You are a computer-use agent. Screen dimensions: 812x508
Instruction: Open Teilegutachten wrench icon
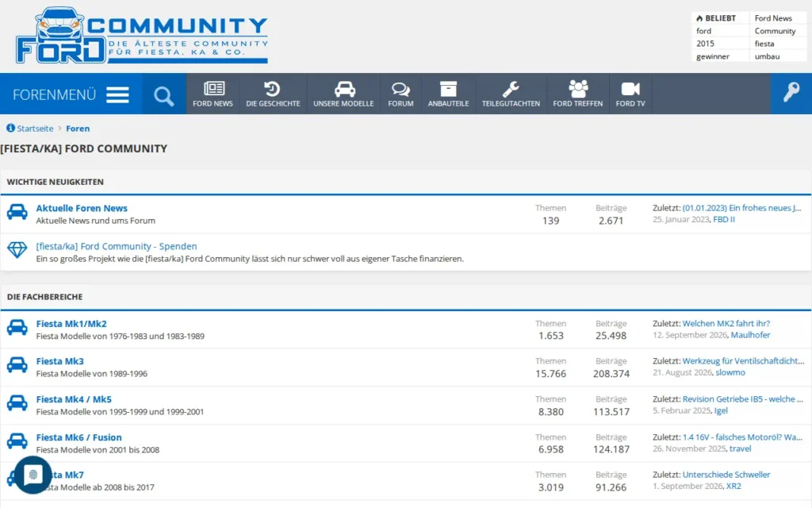(x=511, y=89)
